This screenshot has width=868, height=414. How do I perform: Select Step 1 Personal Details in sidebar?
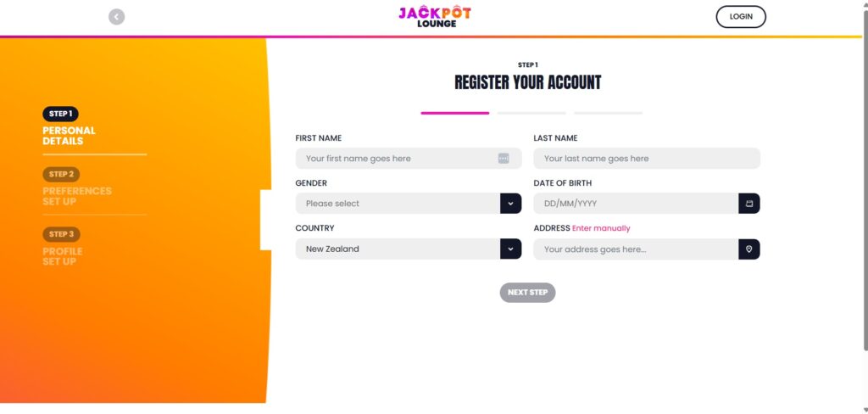(69, 126)
